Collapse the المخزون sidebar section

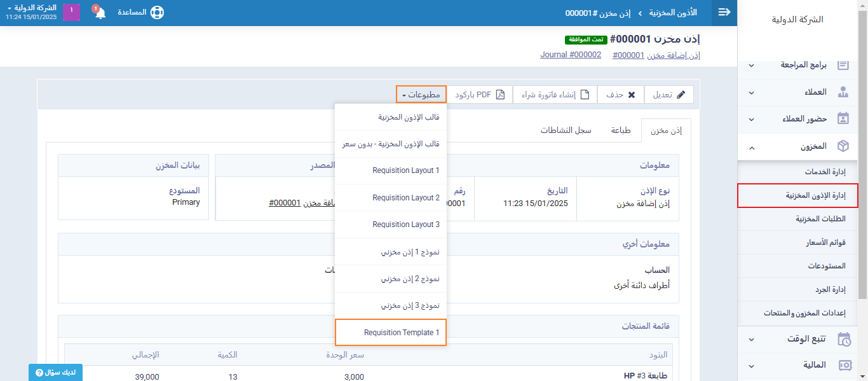point(752,147)
